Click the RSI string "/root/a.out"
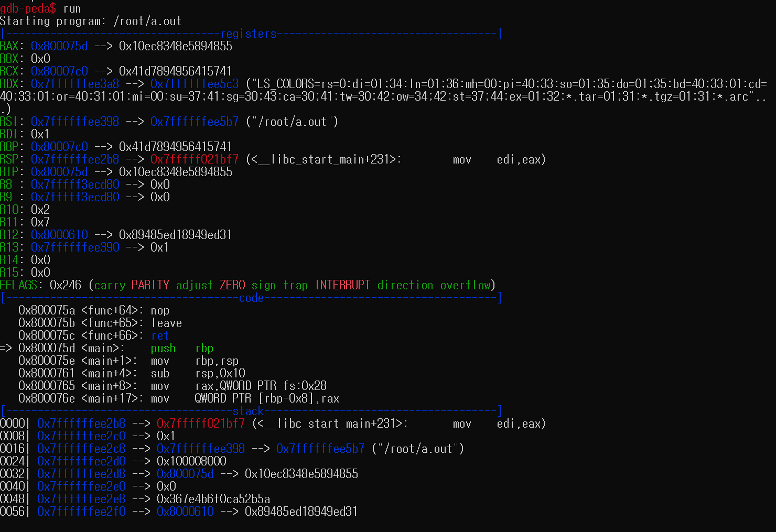 pos(292,122)
